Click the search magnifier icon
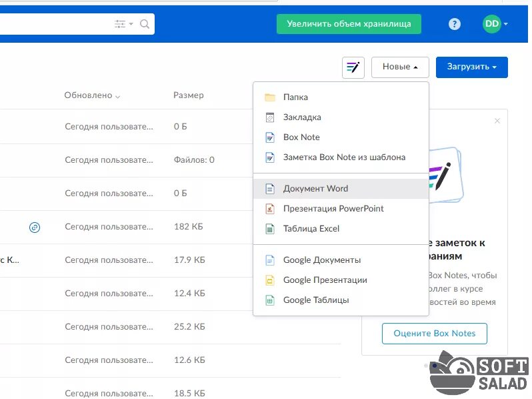Image resolution: width=532 pixels, height=399 pixels. click(145, 24)
